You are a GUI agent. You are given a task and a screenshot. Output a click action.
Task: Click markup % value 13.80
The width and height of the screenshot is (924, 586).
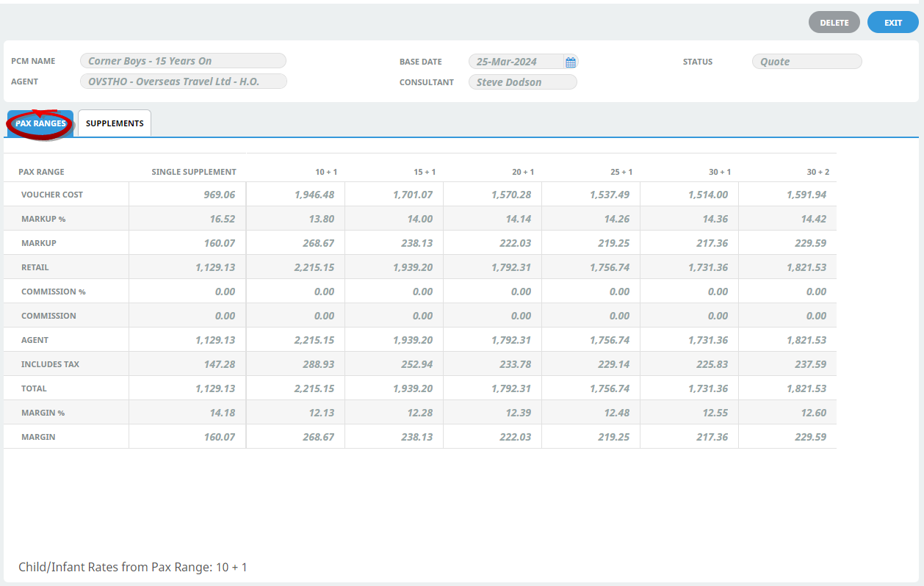(321, 219)
